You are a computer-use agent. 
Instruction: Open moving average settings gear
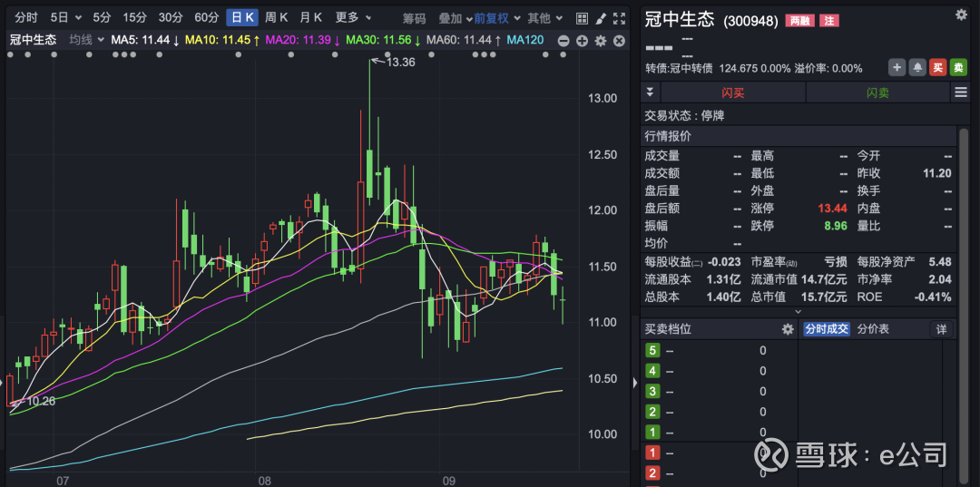pyautogui.click(x=601, y=41)
